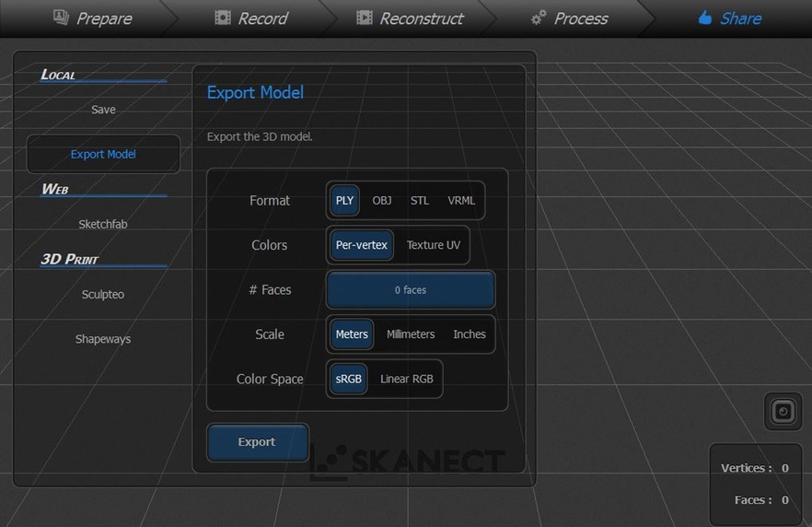Image resolution: width=812 pixels, height=527 pixels.
Task: Choose Save under Local
Action: 103,110
